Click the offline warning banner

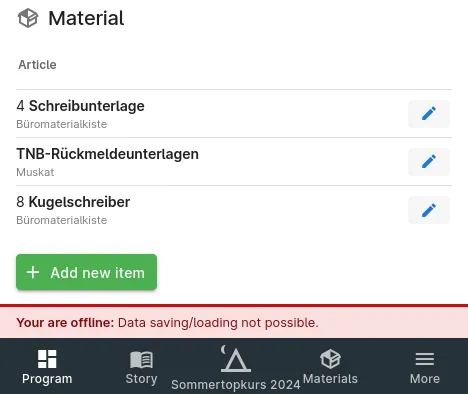coord(234,321)
